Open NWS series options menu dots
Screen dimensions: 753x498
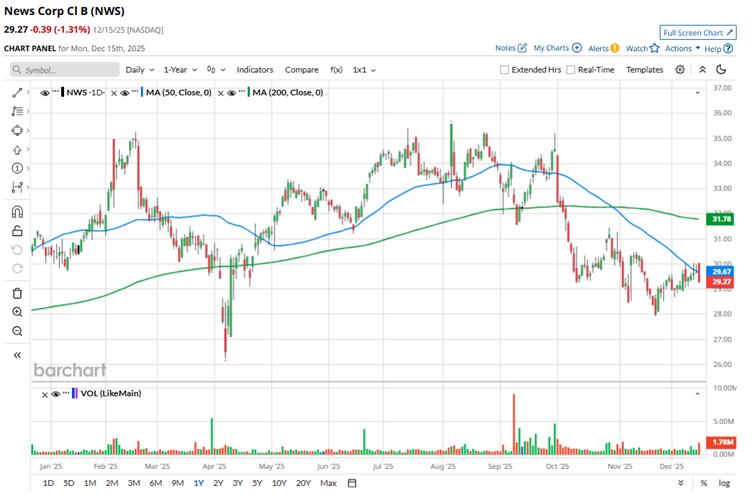(x=55, y=91)
